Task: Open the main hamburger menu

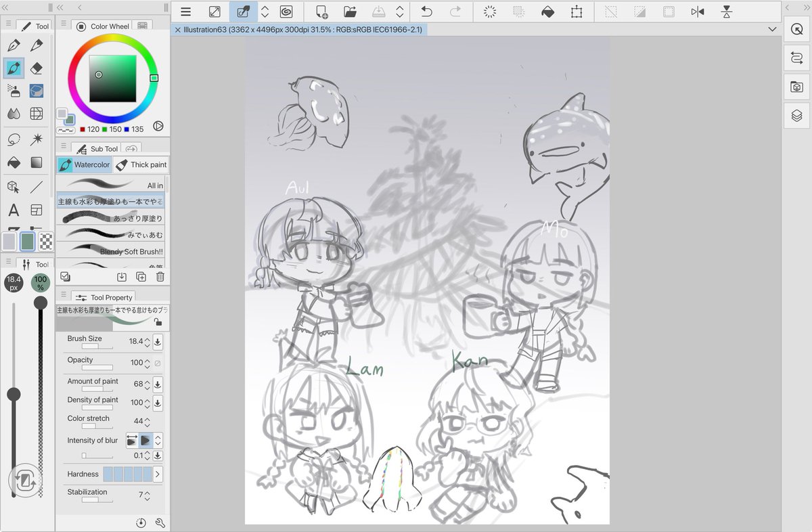Action: click(x=185, y=12)
